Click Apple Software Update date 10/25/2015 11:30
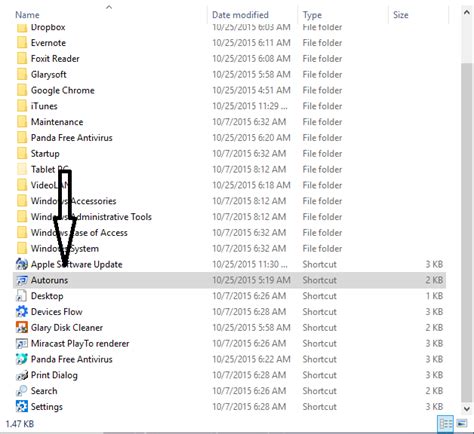474x434 pixels. click(x=250, y=264)
